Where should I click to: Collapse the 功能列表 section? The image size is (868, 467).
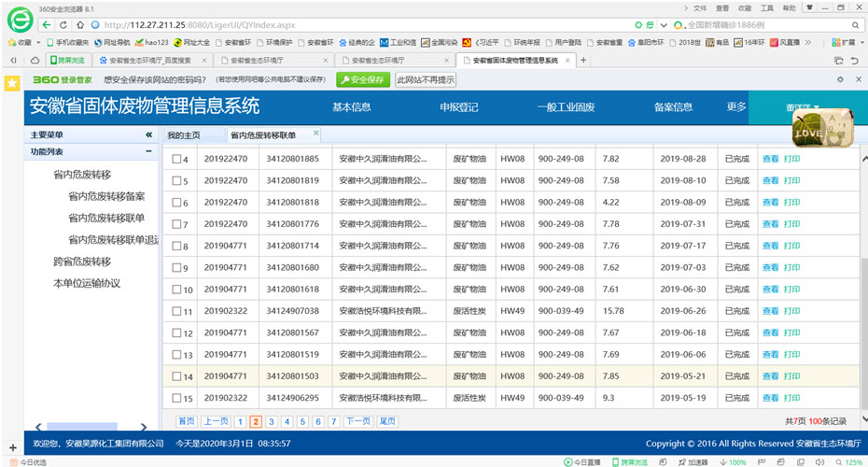(x=148, y=151)
